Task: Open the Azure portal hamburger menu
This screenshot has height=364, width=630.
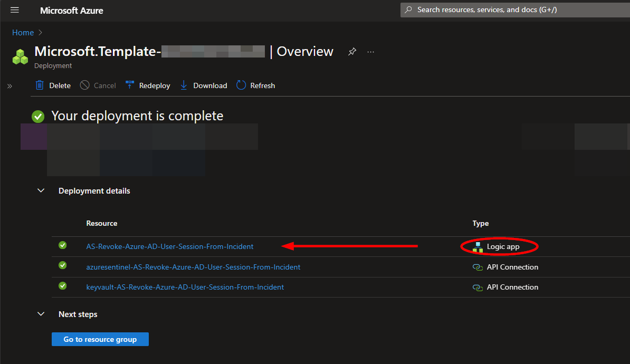Action: [x=14, y=10]
